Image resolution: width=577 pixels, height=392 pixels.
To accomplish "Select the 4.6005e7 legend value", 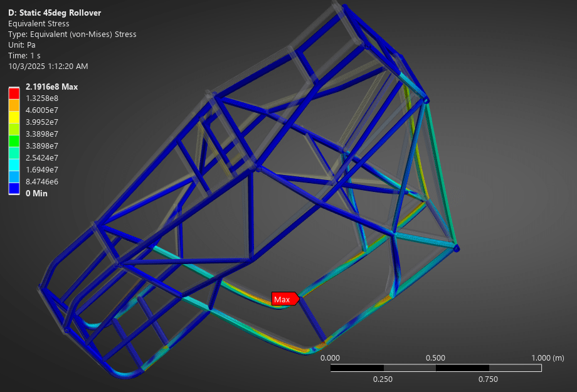I will (42, 110).
